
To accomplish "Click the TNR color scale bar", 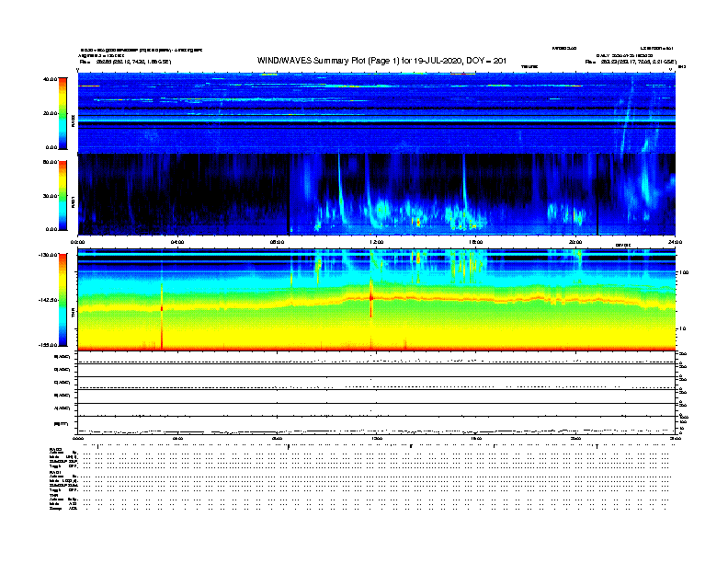I will point(63,300).
